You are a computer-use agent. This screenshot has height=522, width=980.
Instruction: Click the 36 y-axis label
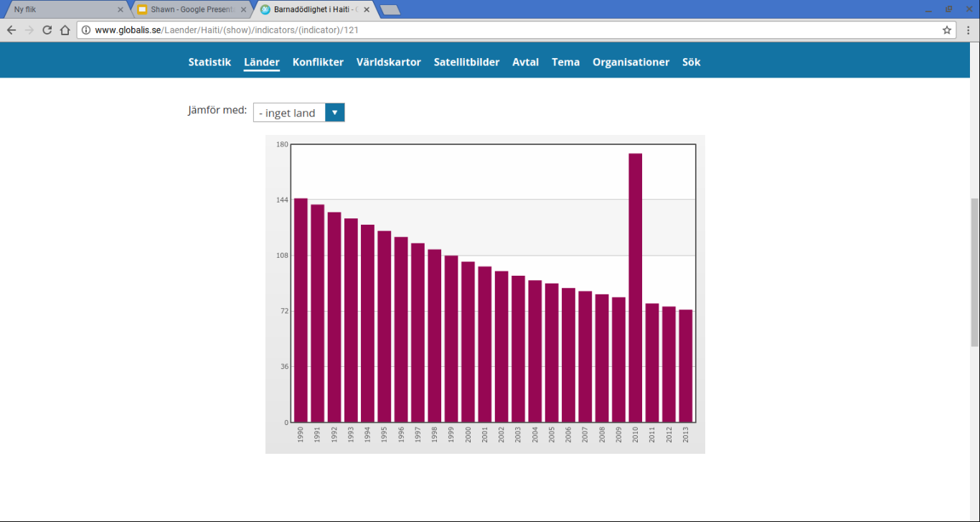[x=283, y=367]
